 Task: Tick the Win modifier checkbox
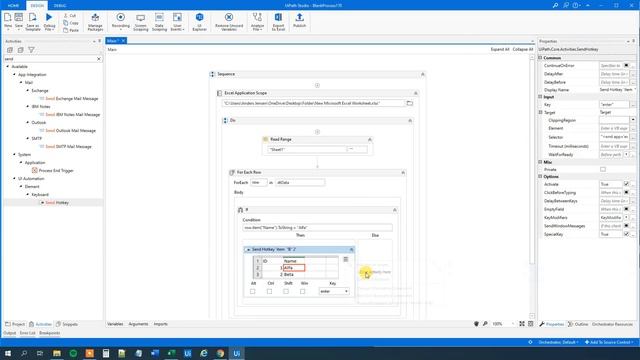click(302, 291)
